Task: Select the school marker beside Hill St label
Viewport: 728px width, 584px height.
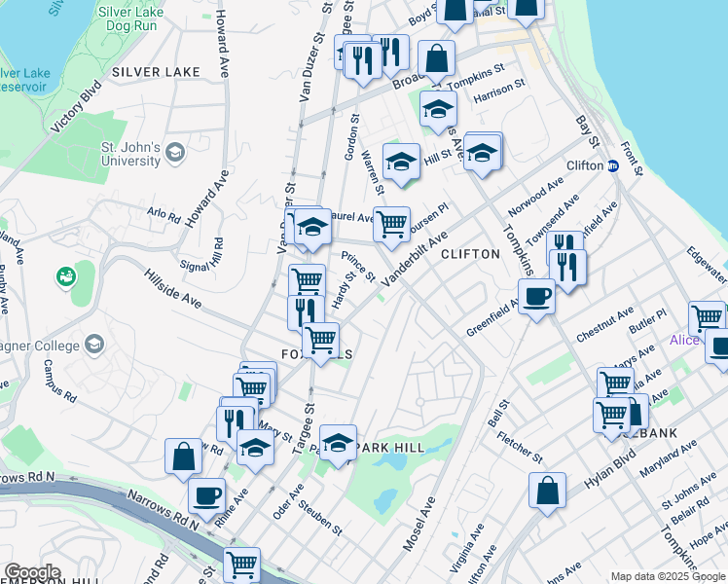Action: (x=482, y=153)
